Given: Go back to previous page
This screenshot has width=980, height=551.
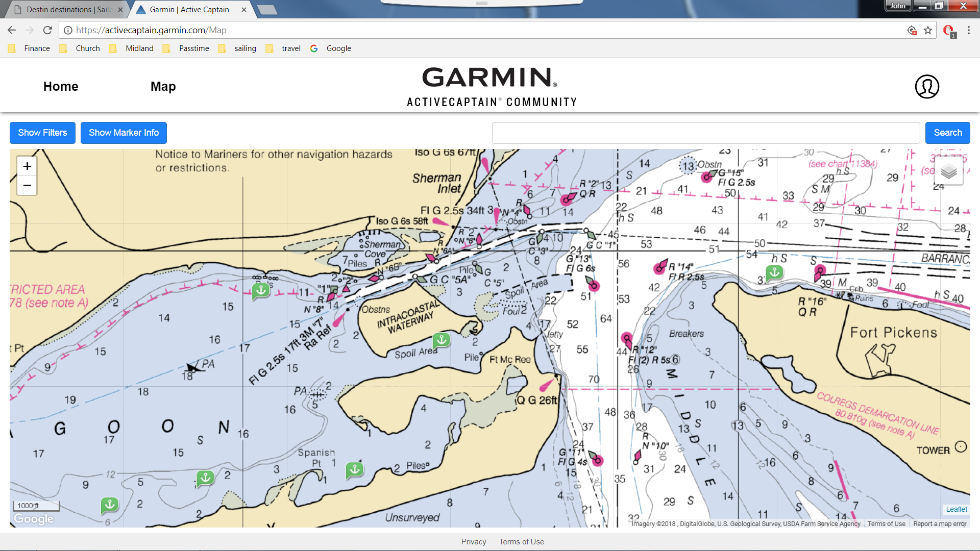Looking at the screenshot, I should [x=12, y=30].
